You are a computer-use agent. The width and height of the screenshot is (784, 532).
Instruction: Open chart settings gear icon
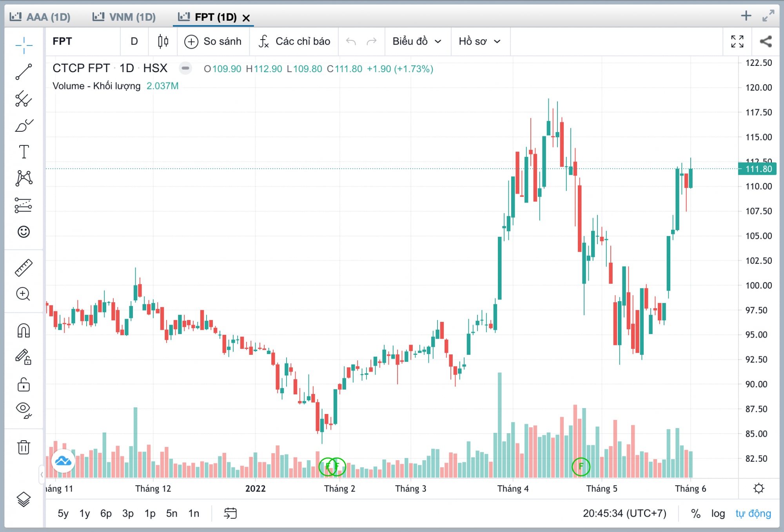pos(759,488)
